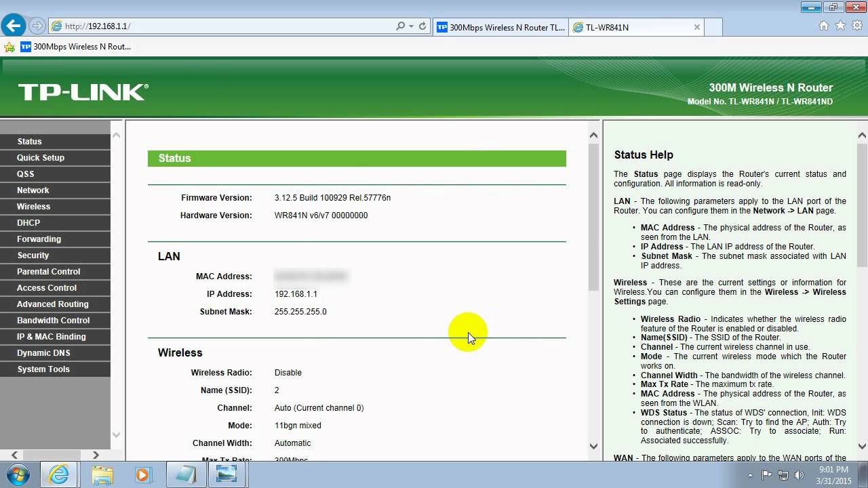Screen dimensions: 868x488
Task: Click Wireless Radio Disable value
Action: pos(288,373)
